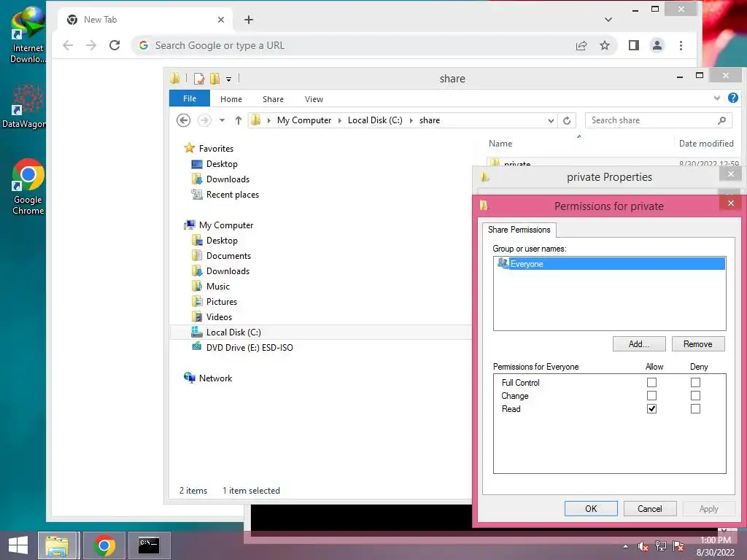Viewport: 747px width, 560px height.
Task: Open Chrome's tab search dropdown arrow
Action: (608, 20)
